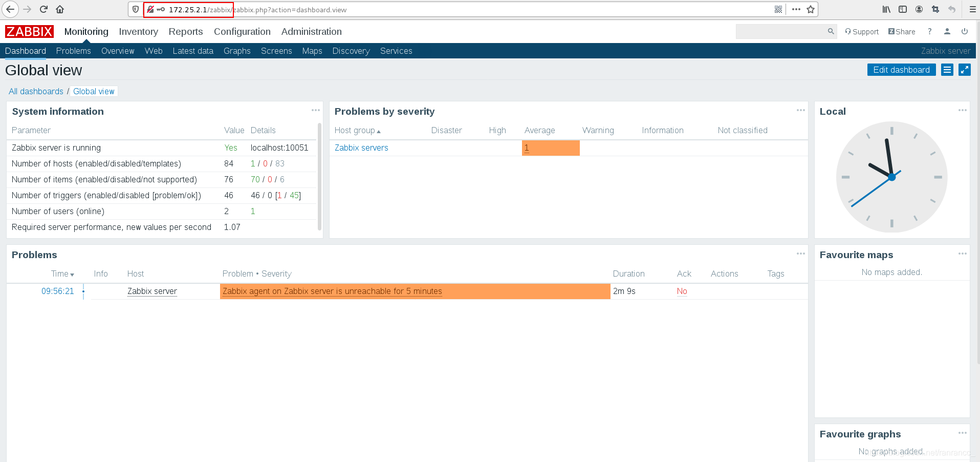Bookmark this page with the star icon
Viewport: 980px width, 462px height.
click(x=811, y=9)
